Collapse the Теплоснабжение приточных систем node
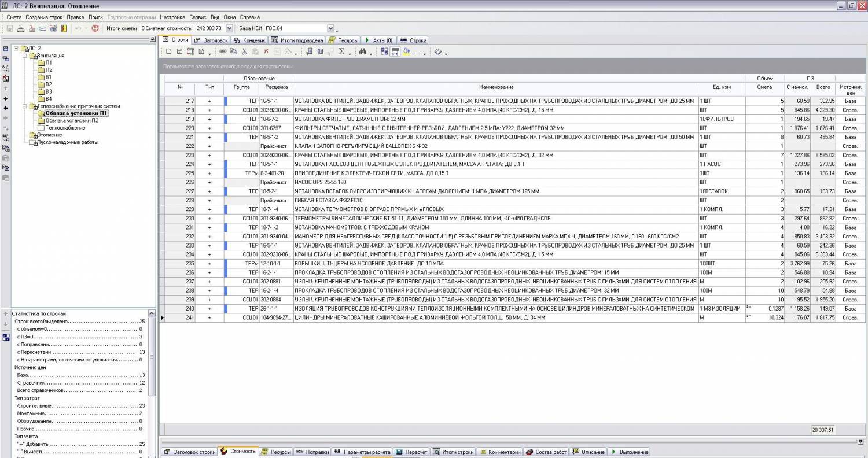The width and height of the screenshot is (868, 458). point(25,106)
